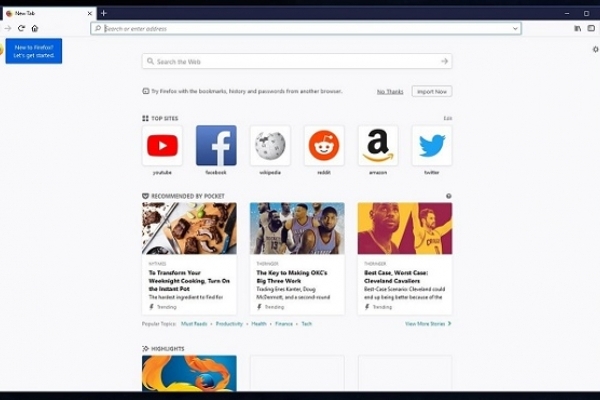Click View More Stories link
This screenshot has height=400, width=600.
coord(428,324)
